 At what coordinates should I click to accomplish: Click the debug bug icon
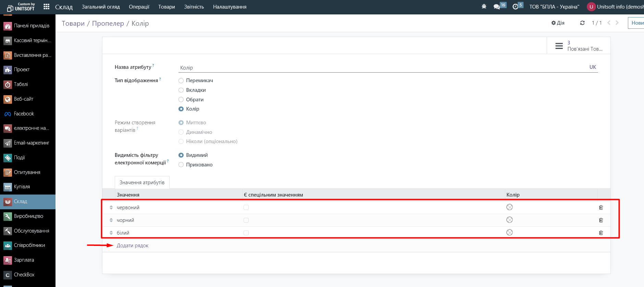coord(484,7)
